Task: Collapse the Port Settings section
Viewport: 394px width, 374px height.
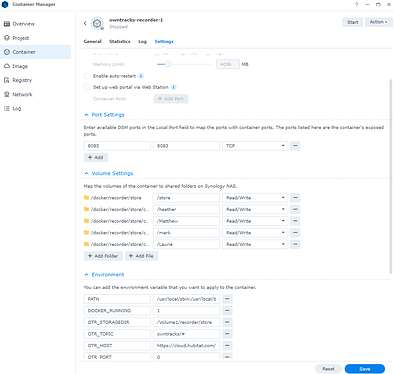Action: coord(86,115)
